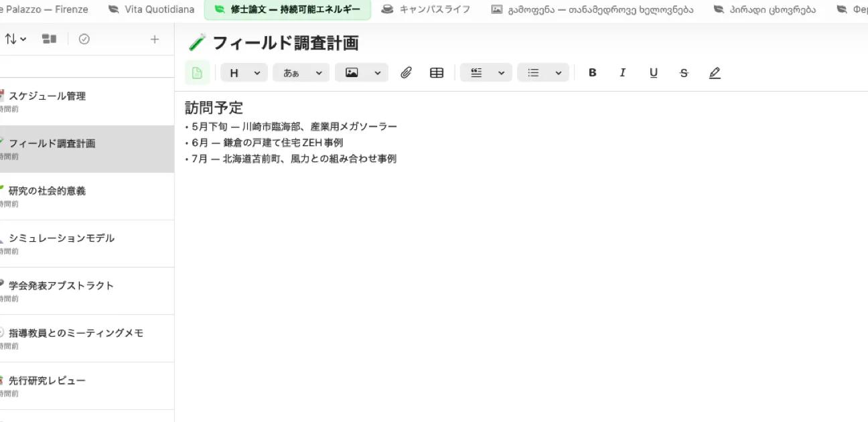Toggle bold formatting
Image resolution: width=868 pixels, height=422 pixels.
(x=592, y=73)
